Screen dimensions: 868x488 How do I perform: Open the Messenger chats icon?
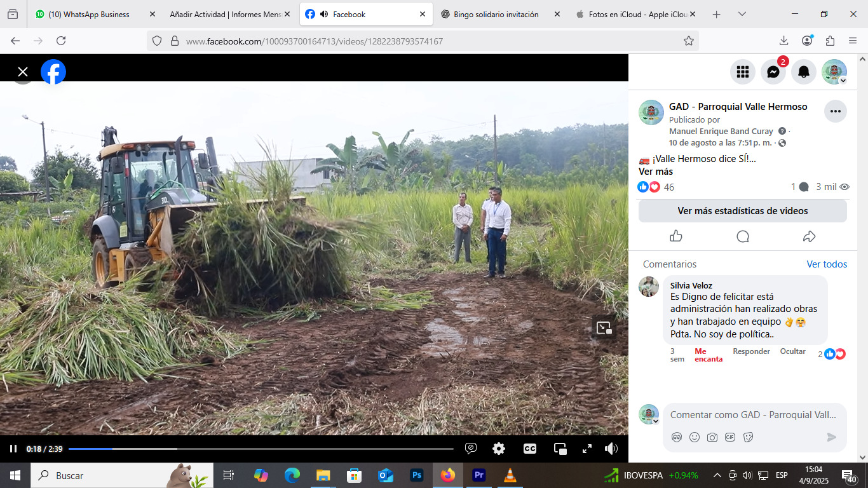tap(773, 72)
